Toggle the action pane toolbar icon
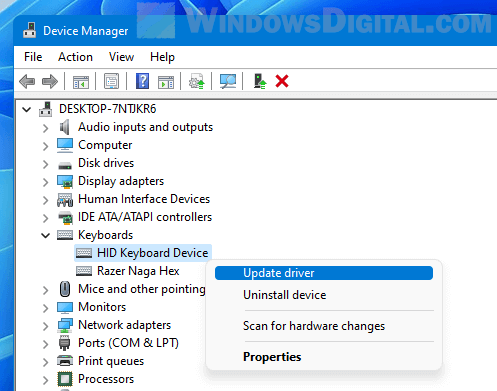This screenshot has width=497, height=391. [166, 81]
